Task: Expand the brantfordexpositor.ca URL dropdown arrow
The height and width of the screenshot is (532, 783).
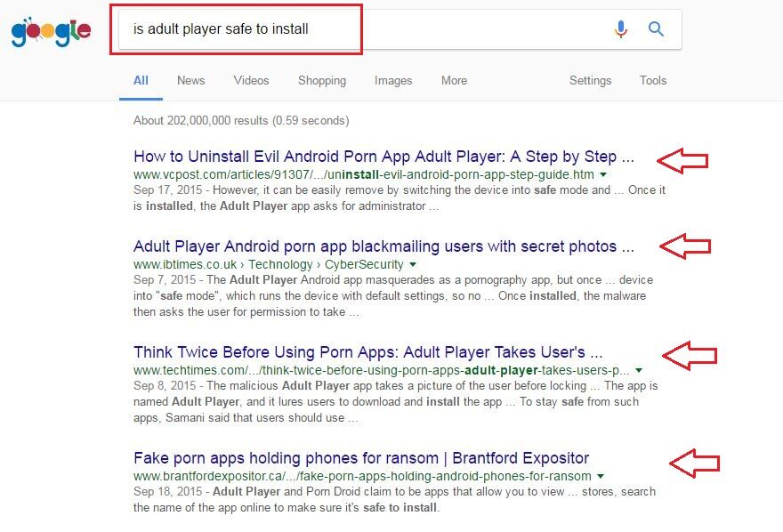Action: [x=601, y=476]
